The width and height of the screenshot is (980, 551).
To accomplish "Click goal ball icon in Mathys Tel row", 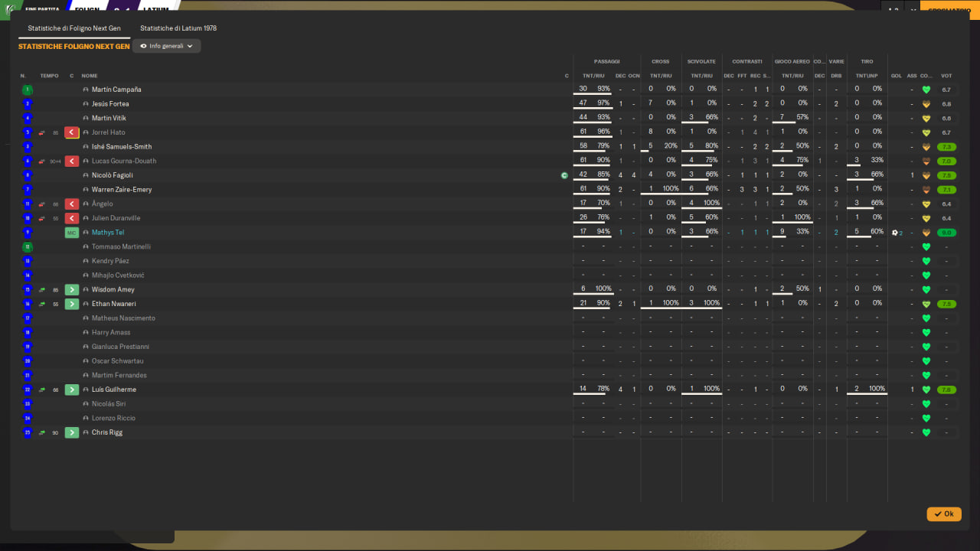I will click(894, 233).
